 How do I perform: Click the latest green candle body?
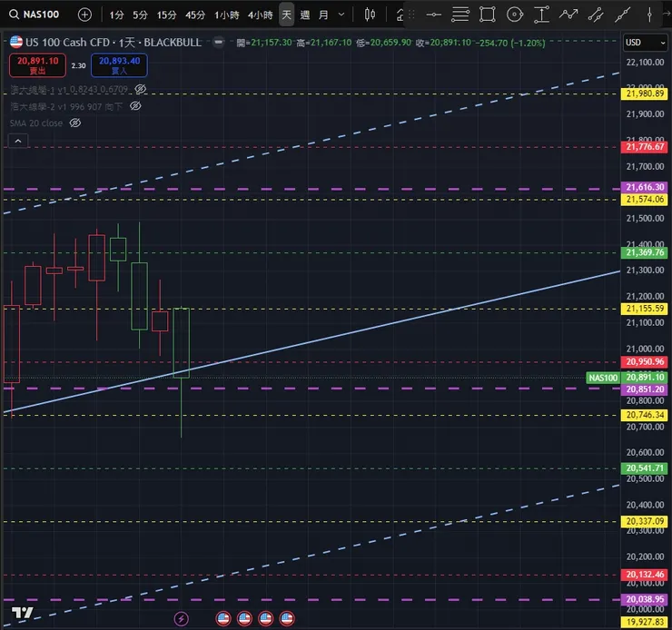(182, 342)
